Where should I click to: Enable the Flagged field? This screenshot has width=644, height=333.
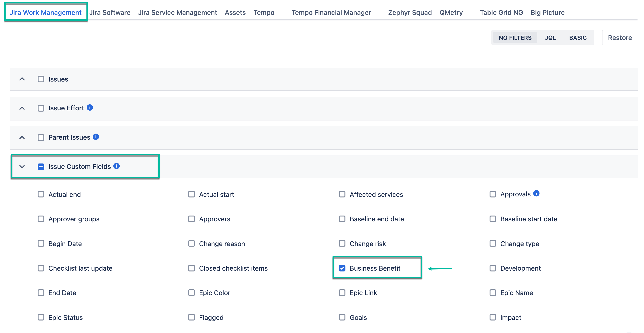[x=191, y=317]
